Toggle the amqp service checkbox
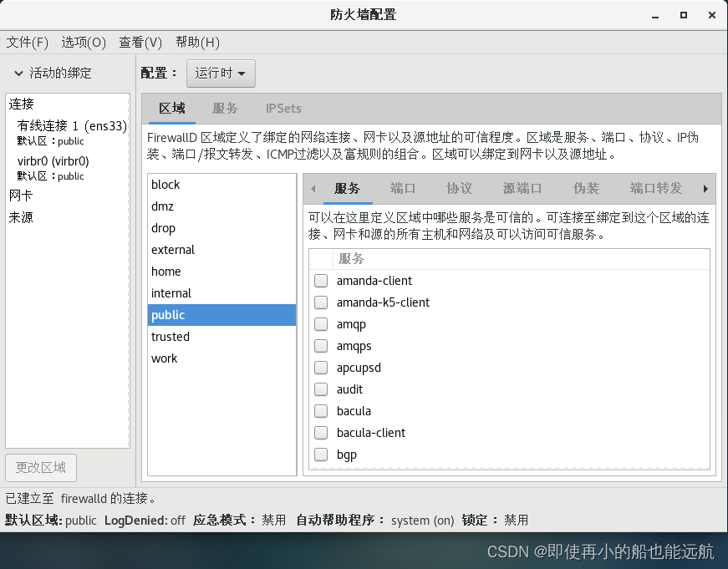Viewport: 728px width, 569px height. pyautogui.click(x=321, y=324)
